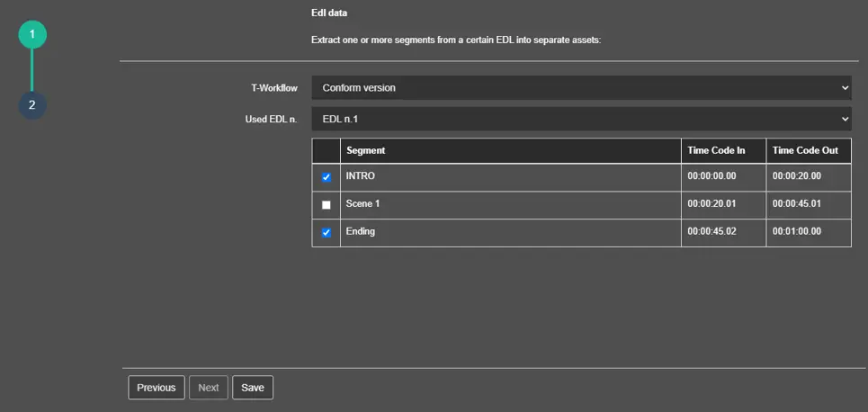
Task: Jump to step 2 circle
Action: [x=31, y=104]
